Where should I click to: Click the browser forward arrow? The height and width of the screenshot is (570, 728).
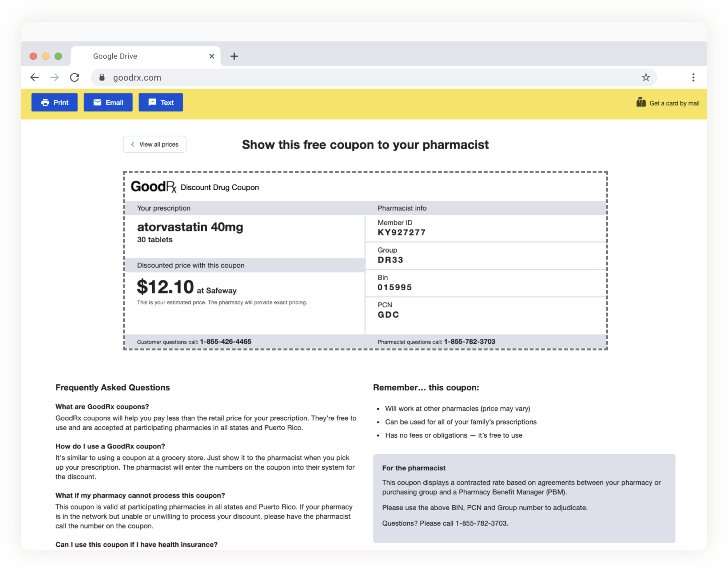pos(54,77)
